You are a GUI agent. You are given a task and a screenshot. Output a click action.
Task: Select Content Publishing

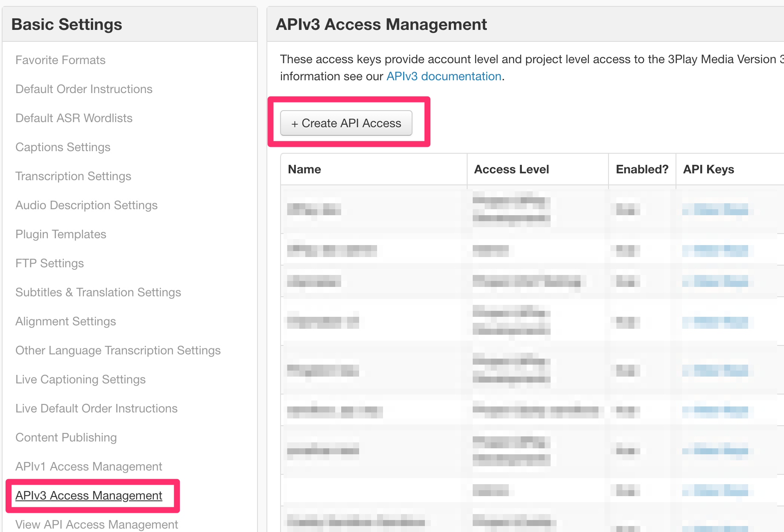click(66, 438)
